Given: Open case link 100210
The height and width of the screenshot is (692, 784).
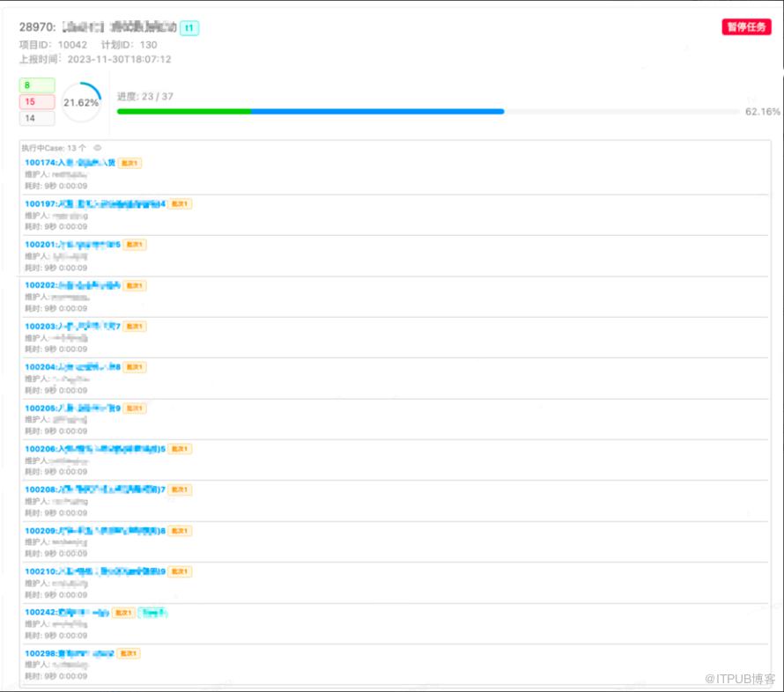Looking at the screenshot, I should [95, 571].
